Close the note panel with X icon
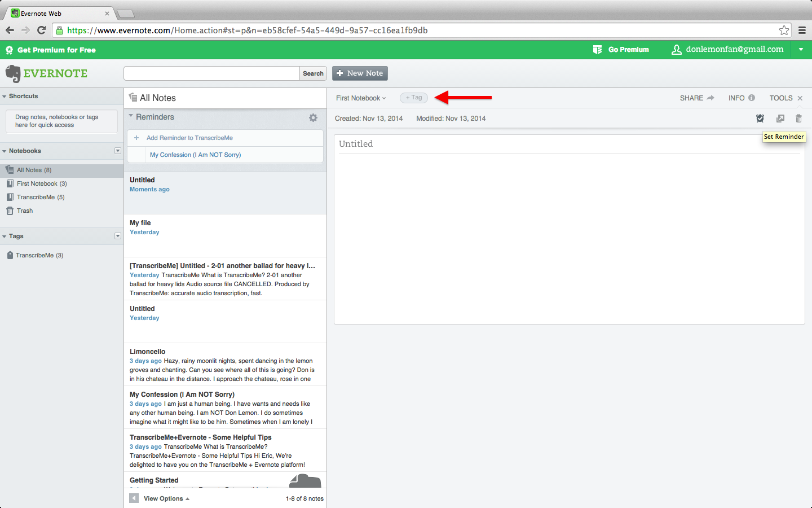The image size is (812, 508). tap(800, 98)
